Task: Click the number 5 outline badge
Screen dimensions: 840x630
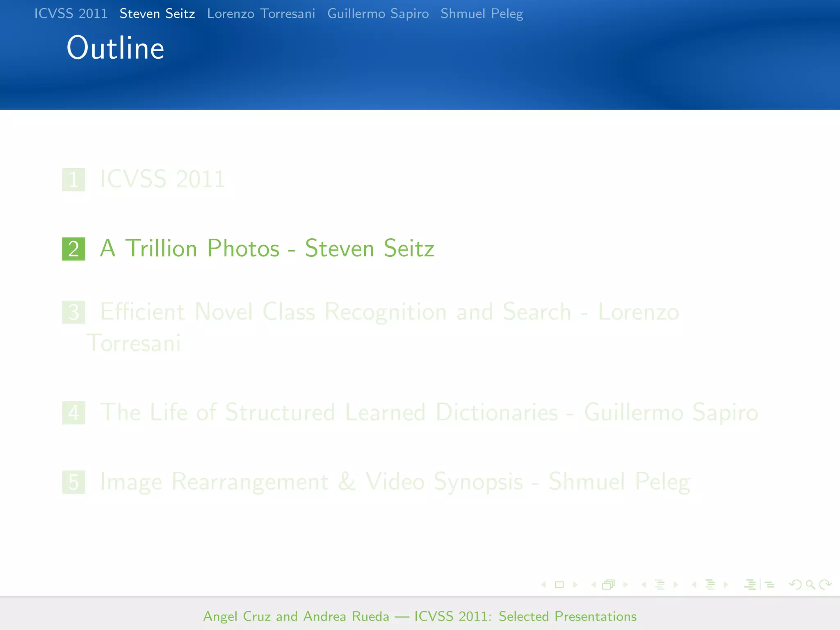Action: (74, 482)
